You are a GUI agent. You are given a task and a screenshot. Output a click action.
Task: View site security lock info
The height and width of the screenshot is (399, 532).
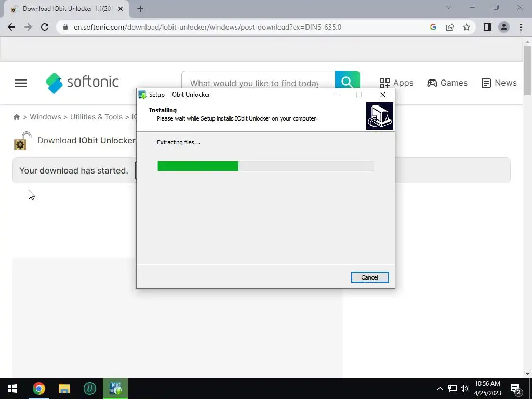65,27
